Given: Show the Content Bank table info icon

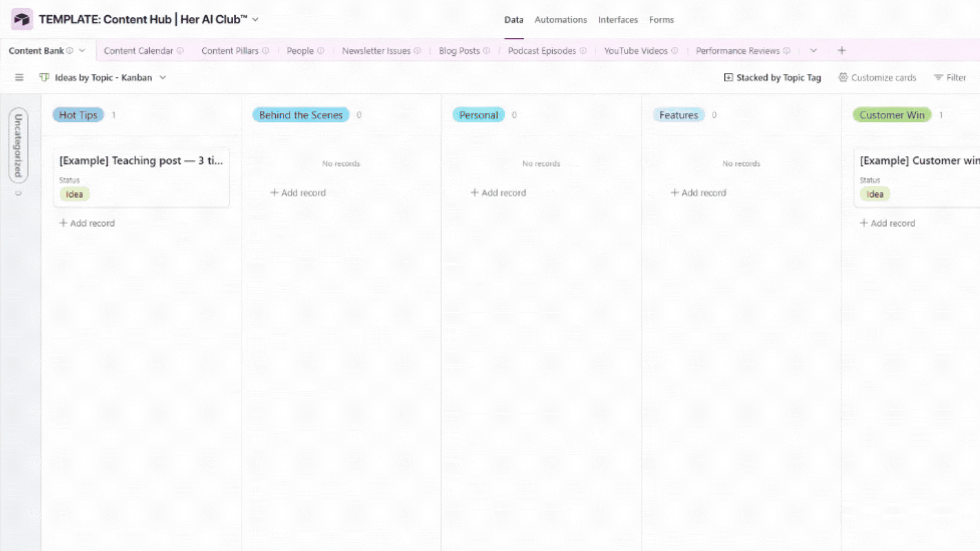Looking at the screenshot, I should pos(70,51).
